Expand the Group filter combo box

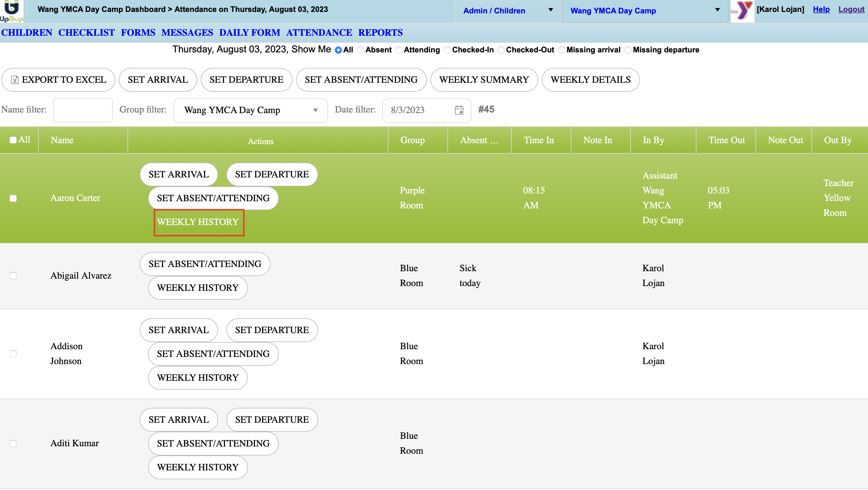[x=250, y=110]
